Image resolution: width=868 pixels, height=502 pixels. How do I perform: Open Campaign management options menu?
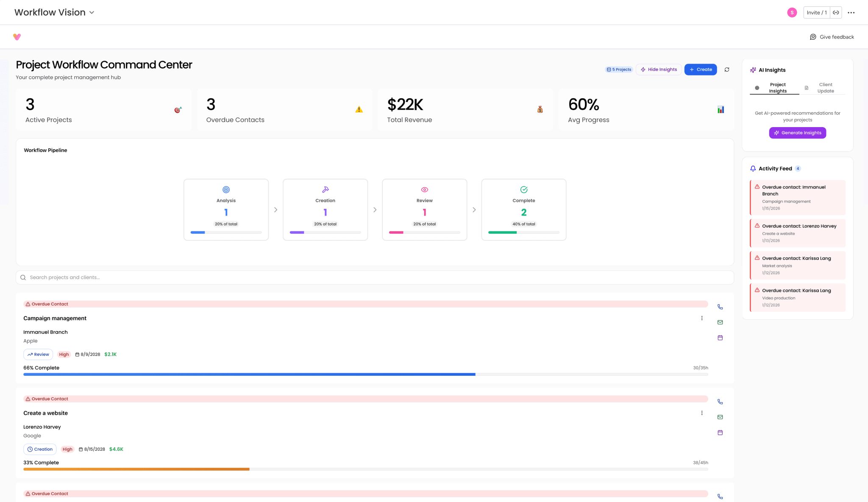pos(702,318)
